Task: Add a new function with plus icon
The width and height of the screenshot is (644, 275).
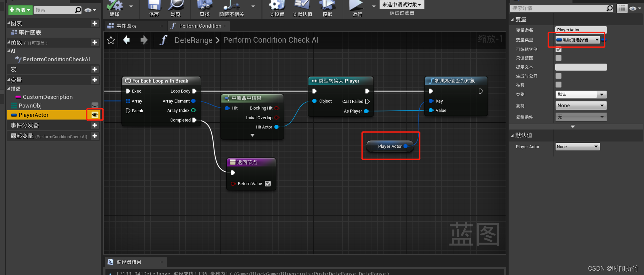Action: (95, 42)
